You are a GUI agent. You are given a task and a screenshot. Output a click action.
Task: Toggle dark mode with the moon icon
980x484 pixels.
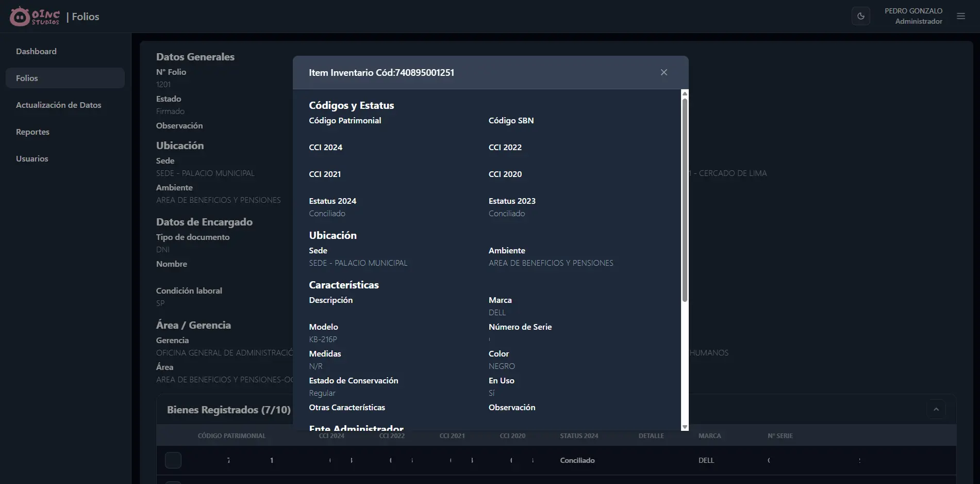tap(860, 17)
